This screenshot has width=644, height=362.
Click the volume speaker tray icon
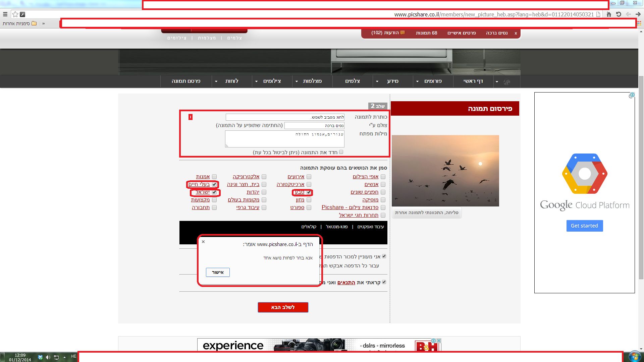click(x=48, y=357)
